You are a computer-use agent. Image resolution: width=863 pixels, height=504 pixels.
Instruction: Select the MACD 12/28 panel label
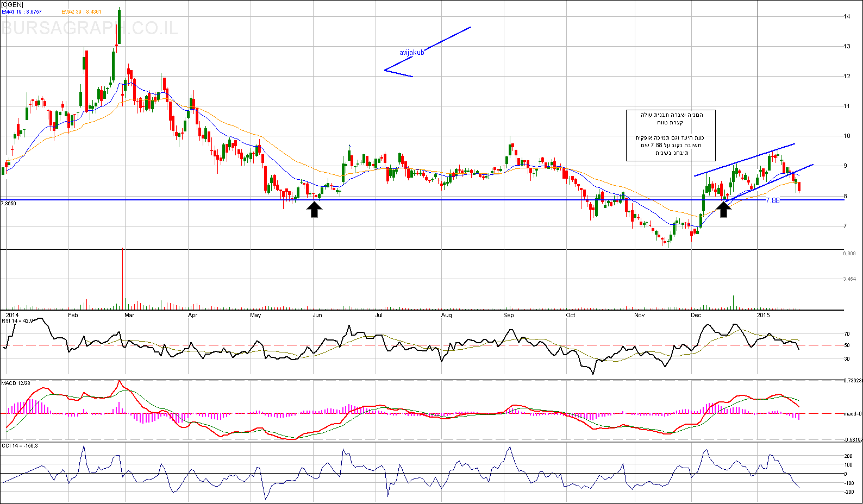[16, 383]
